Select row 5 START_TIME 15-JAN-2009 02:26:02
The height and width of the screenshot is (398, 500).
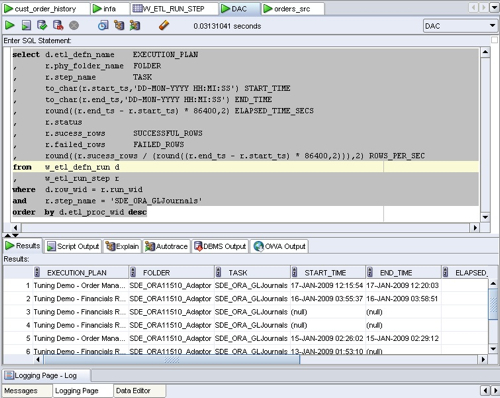point(327,338)
